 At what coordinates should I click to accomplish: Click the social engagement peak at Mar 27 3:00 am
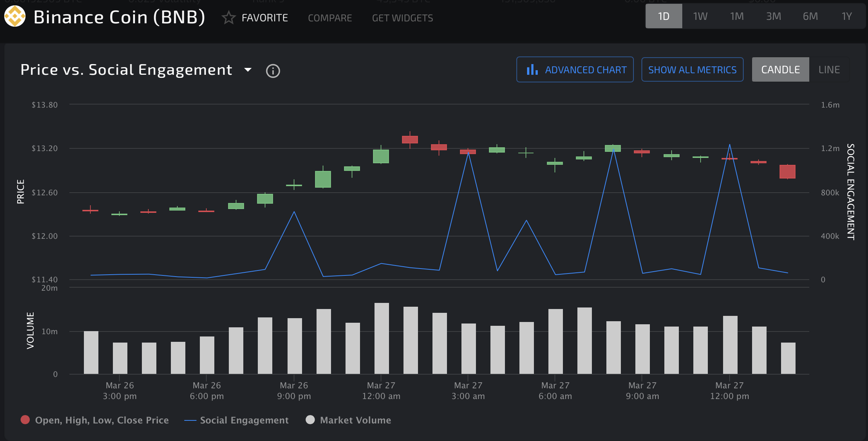pyautogui.click(x=468, y=152)
